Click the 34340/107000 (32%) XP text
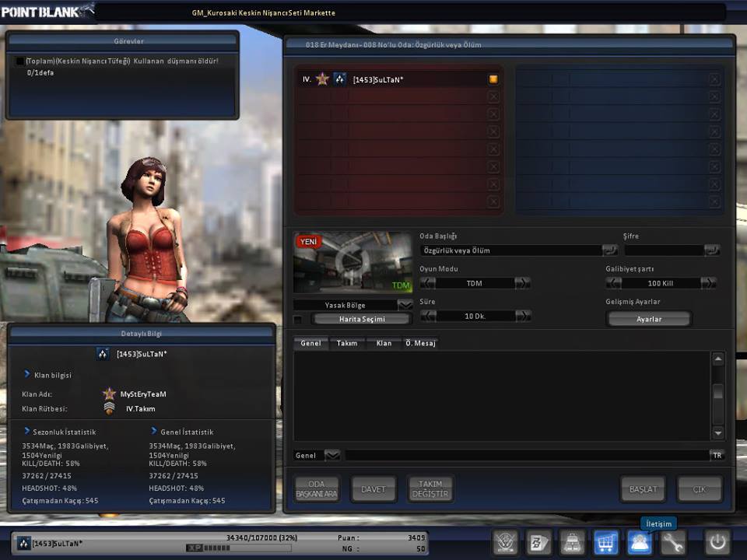Viewport: 747px width, 560px height. pyautogui.click(x=261, y=537)
